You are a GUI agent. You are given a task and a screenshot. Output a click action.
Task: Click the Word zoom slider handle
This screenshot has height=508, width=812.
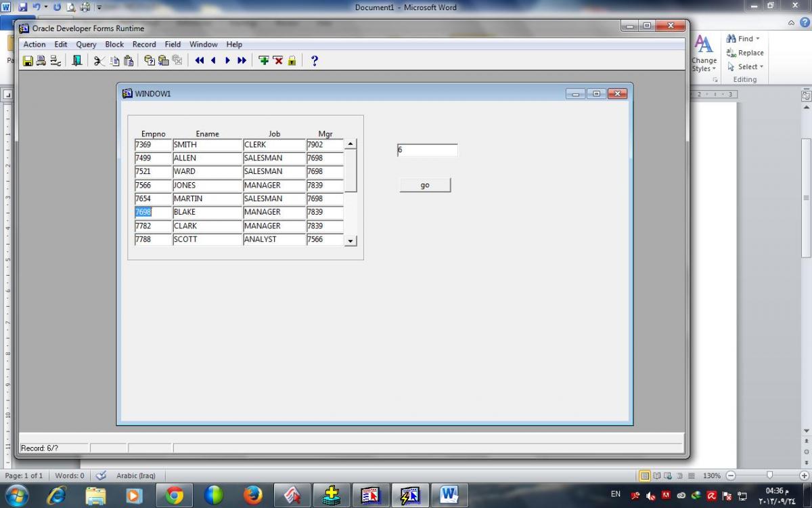pyautogui.click(x=769, y=475)
